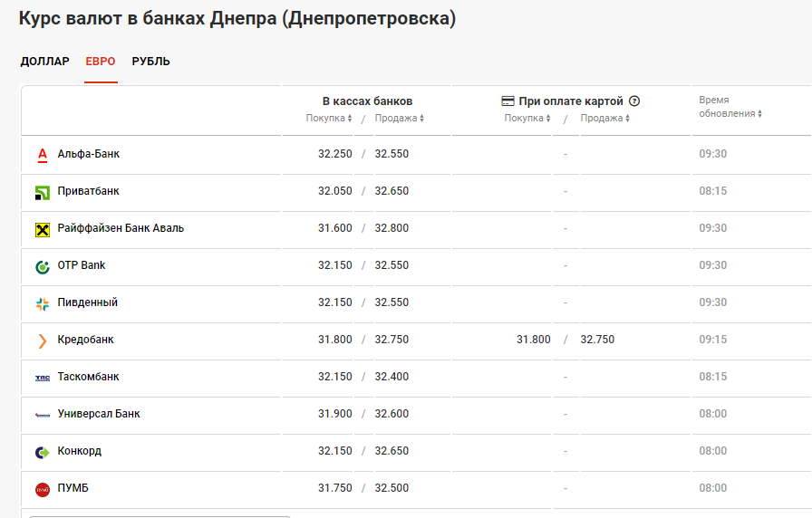Open the Универсал Банк link
This screenshot has width=812, height=518.
(x=99, y=414)
